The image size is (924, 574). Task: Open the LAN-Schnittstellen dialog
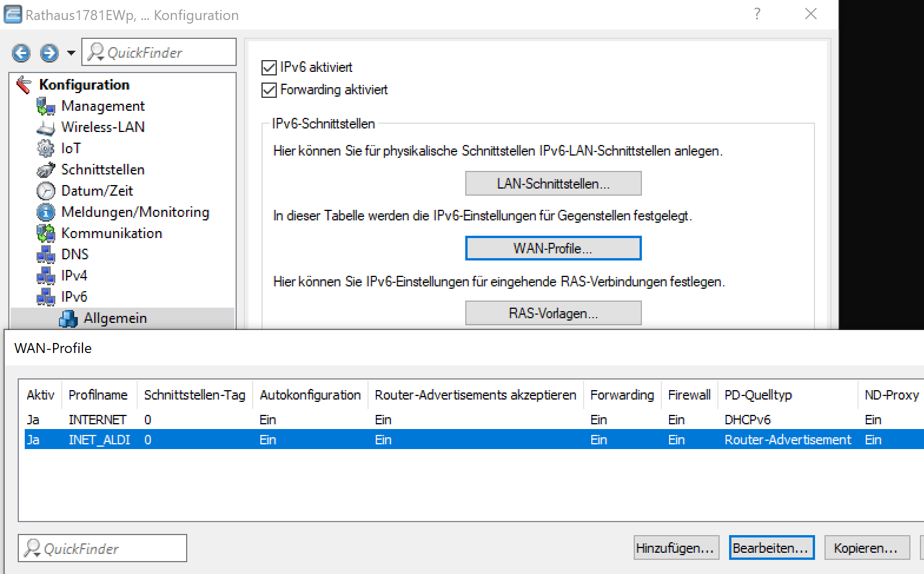click(553, 183)
